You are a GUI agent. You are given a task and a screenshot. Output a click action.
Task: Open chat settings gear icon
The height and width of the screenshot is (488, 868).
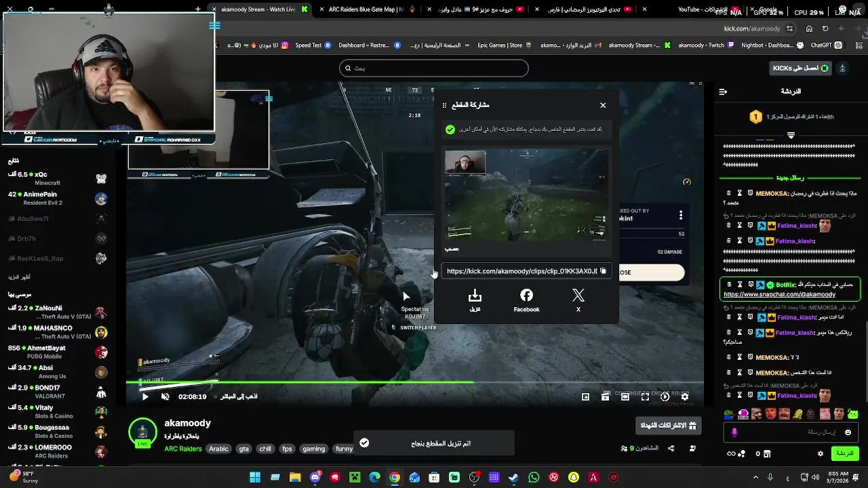[x=821, y=453]
